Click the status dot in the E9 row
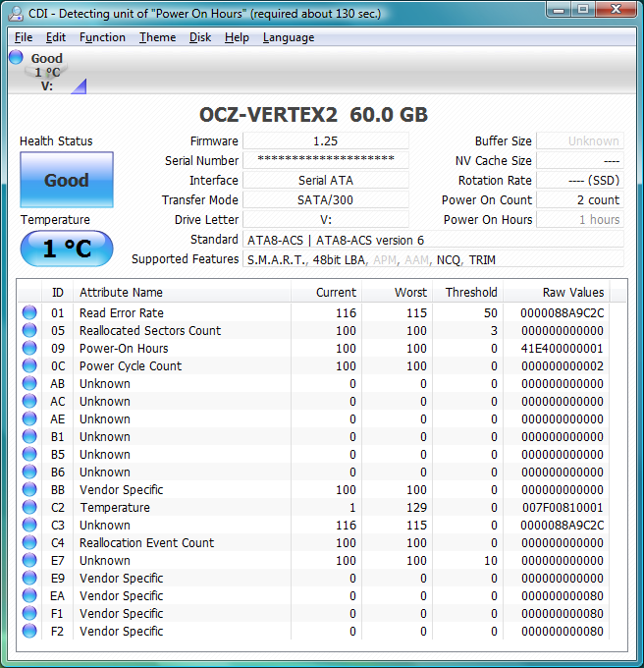This screenshot has height=668, width=644. click(x=29, y=578)
